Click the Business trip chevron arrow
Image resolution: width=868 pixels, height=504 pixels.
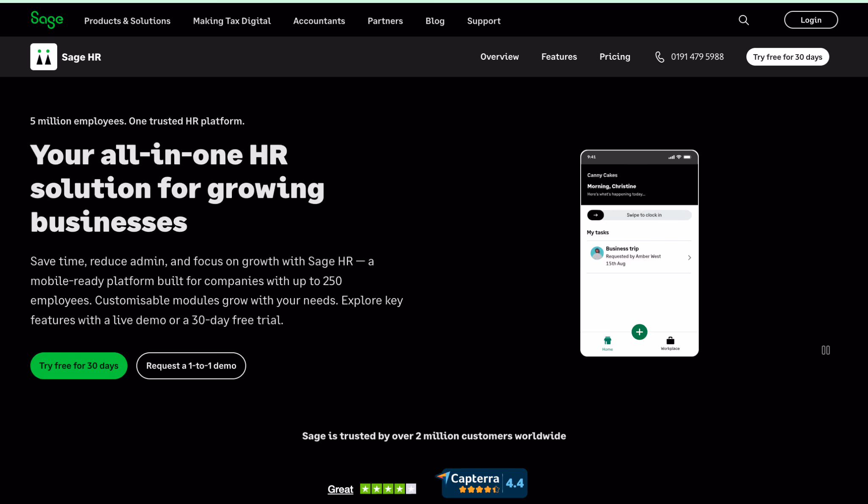(x=690, y=258)
